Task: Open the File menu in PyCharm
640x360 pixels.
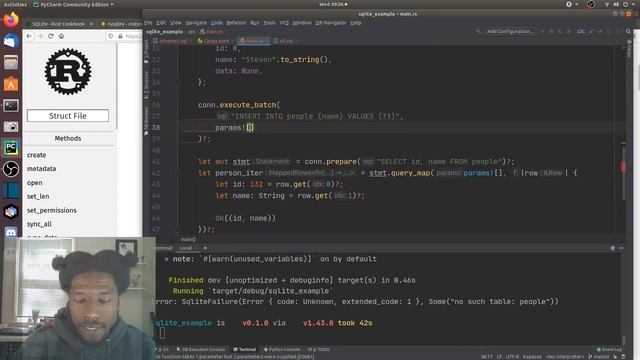Action: (x=148, y=23)
